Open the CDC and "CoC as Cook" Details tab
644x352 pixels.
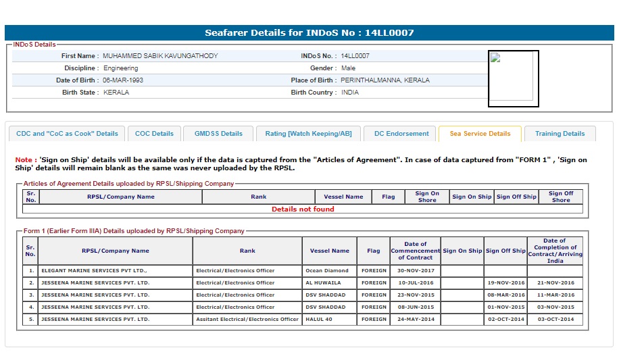point(67,134)
